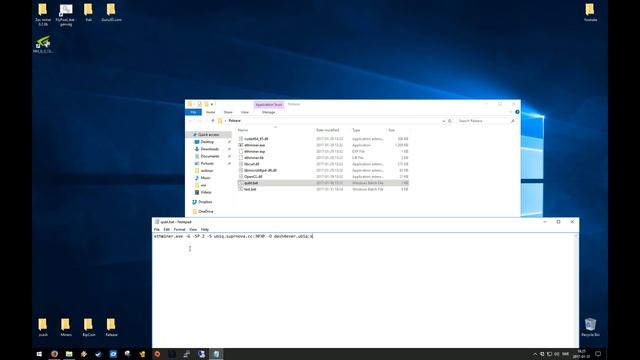Open the orange circular taskbar app icon
Image resolution: width=640 pixels, height=360 pixels.
157,354
